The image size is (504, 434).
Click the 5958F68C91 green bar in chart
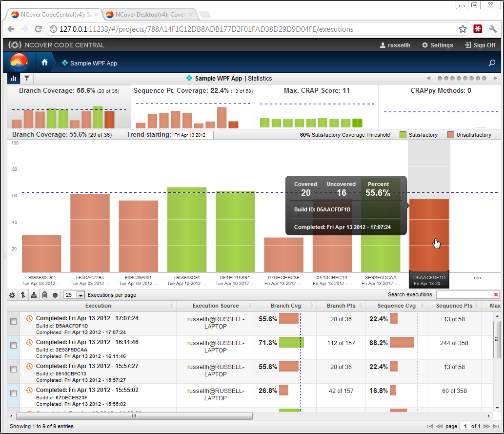(x=187, y=230)
